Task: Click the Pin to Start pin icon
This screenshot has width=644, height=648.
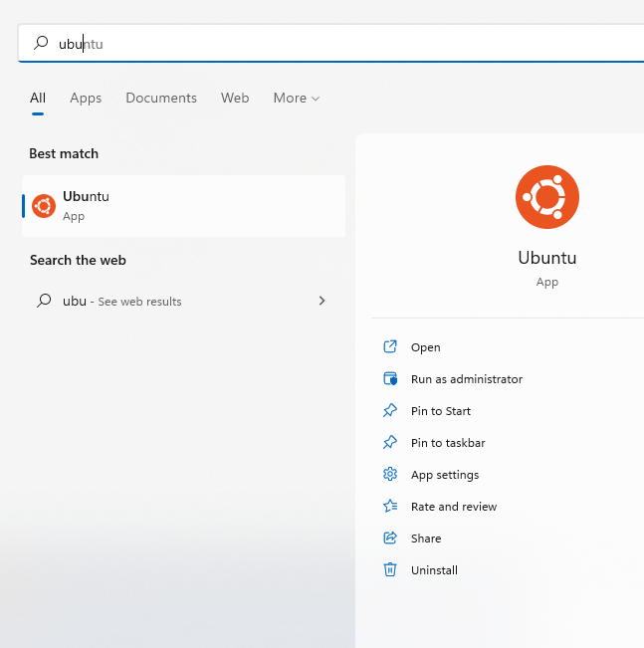Action: [390, 410]
